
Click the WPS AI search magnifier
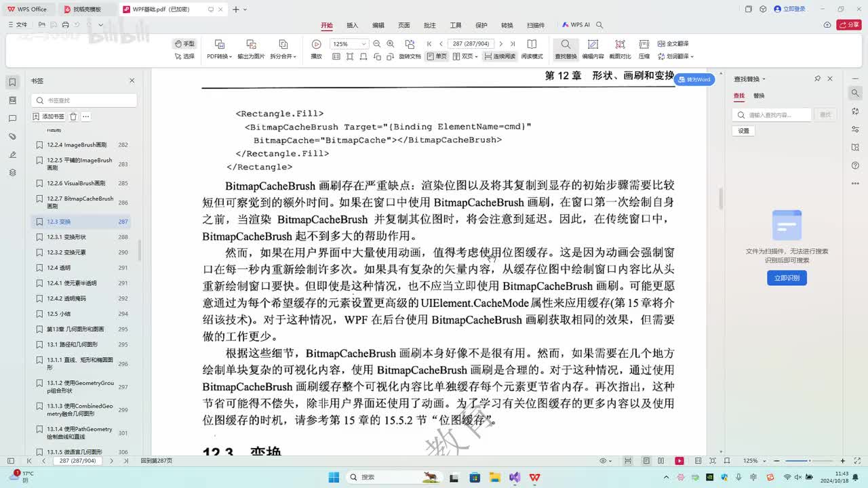[599, 25]
